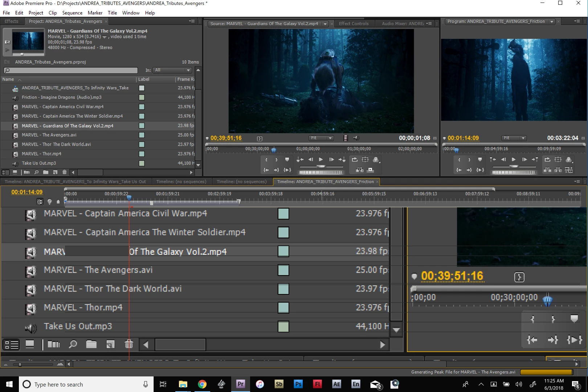The height and width of the screenshot is (392, 588).
Task: Click the Program monitor jog wheel
Action: pos(514,172)
